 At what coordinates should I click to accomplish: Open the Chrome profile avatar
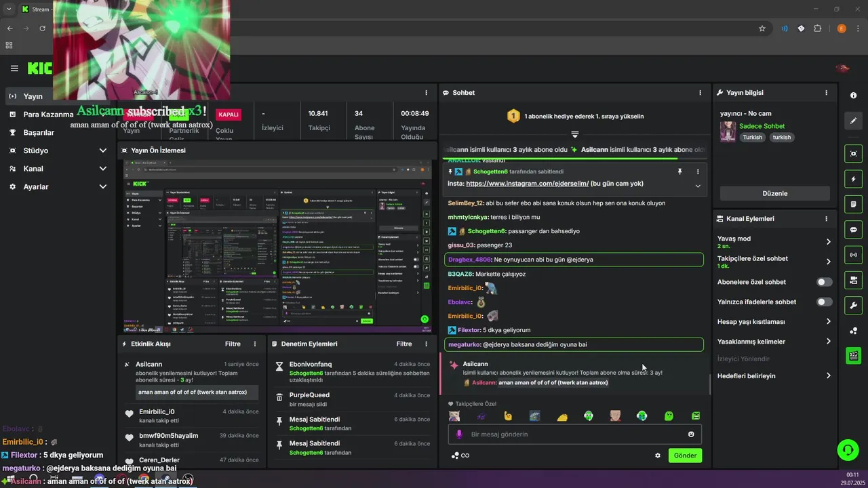tap(842, 28)
